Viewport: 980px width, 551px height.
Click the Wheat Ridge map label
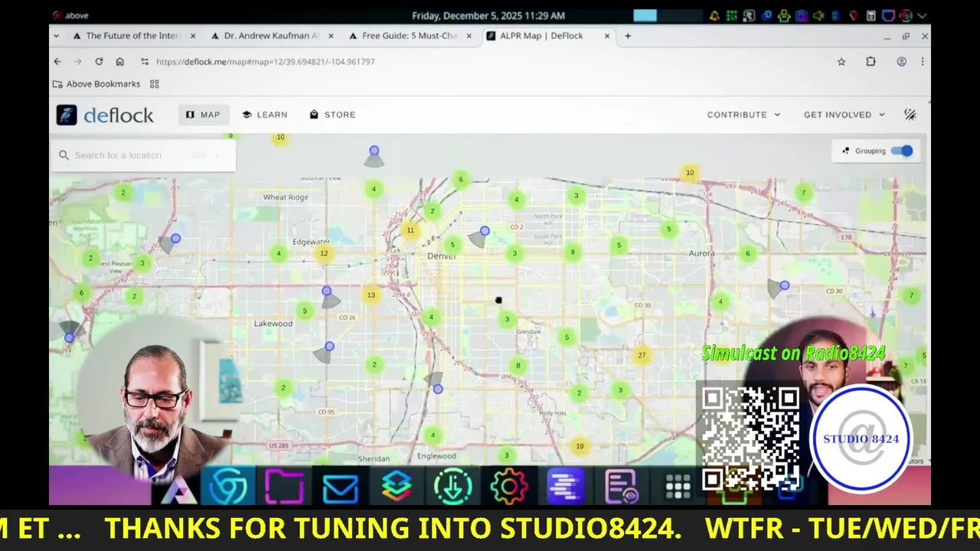coord(286,197)
